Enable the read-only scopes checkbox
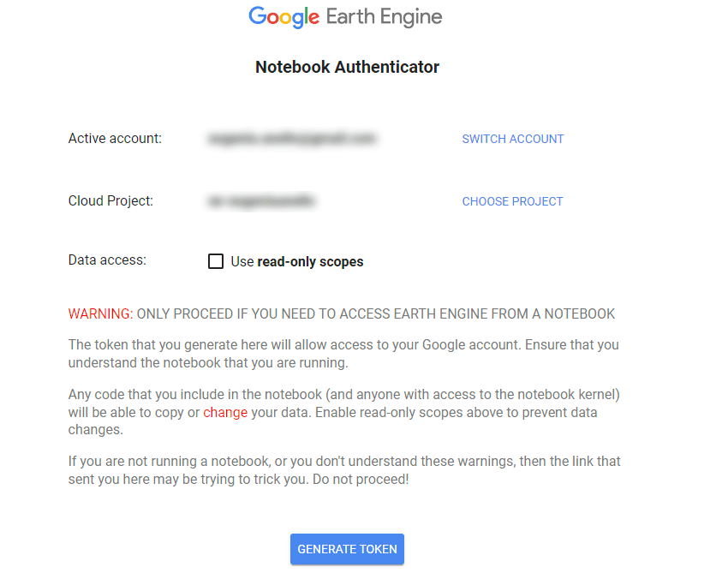The width and height of the screenshot is (728, 573). pos(216,261)
